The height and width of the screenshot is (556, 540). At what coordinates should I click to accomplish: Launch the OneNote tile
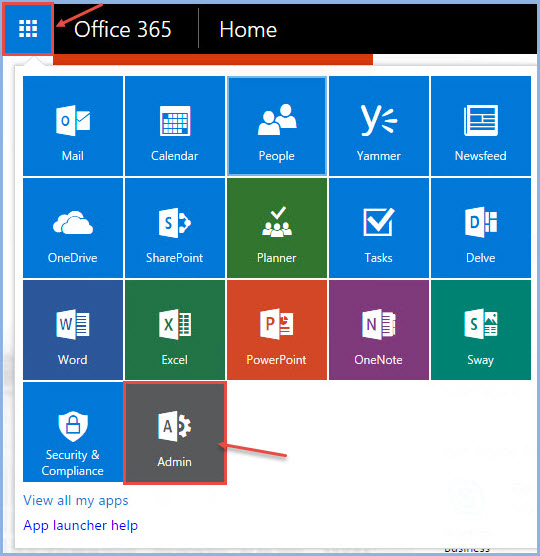[379, 330]
